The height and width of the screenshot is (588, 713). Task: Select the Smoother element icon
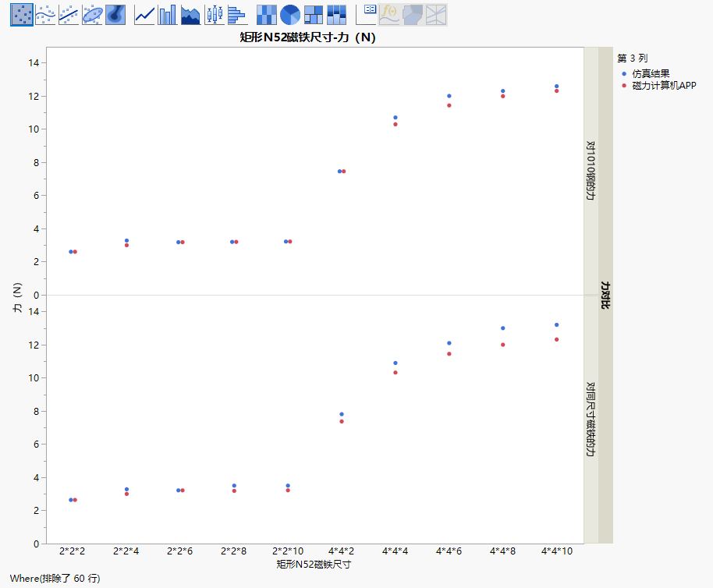coord(45,14)
